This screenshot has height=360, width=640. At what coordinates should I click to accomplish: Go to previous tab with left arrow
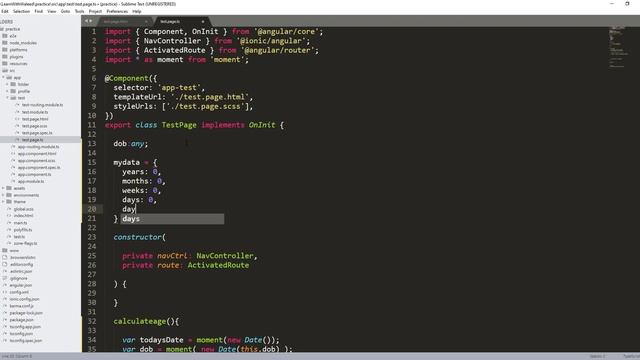[x=86, y=21]
